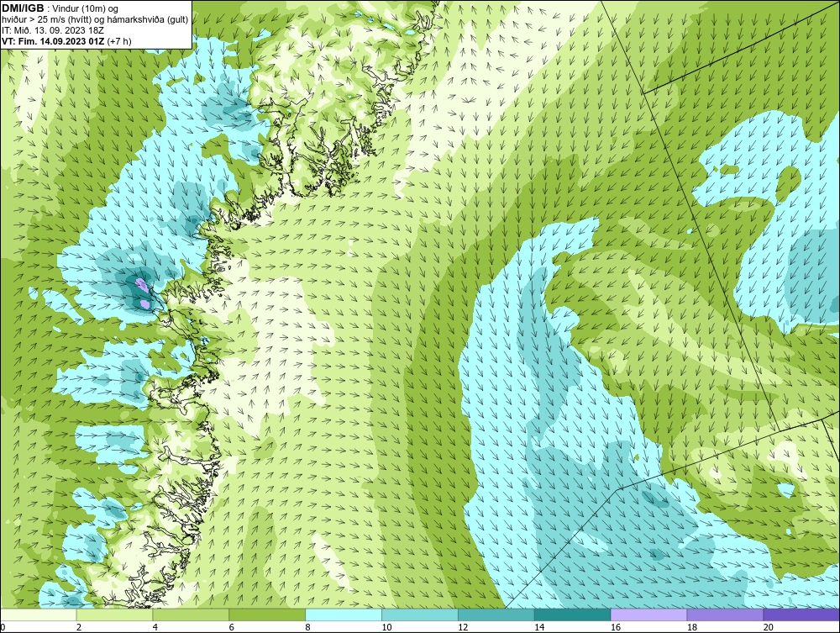
Task: Click the legend label '18'
Action: coord(691,627)
